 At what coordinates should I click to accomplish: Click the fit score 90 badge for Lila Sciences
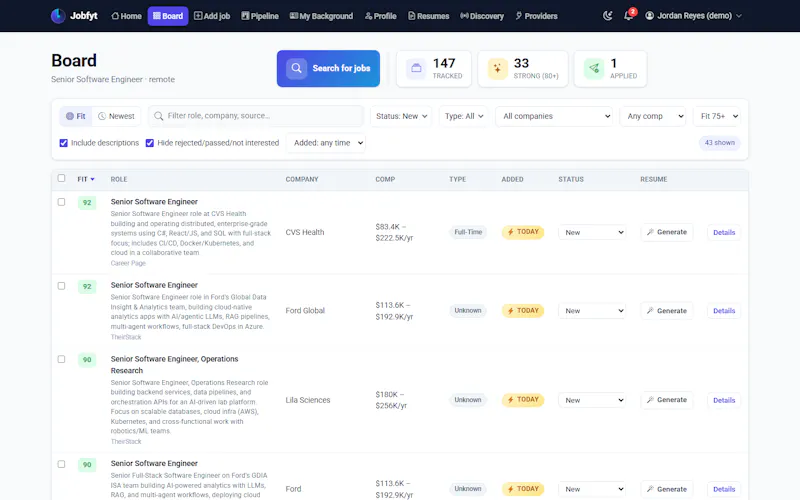point(87,360)
